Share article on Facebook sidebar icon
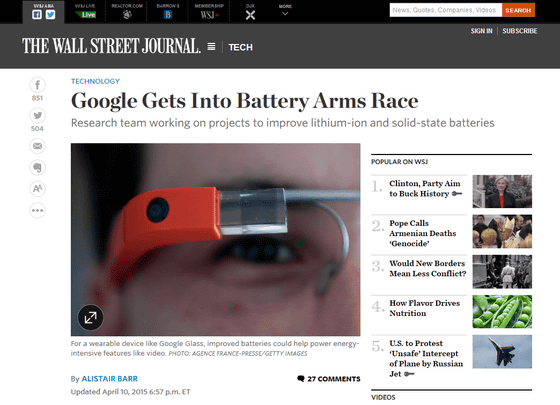The image size is (560, 405). 38,85
